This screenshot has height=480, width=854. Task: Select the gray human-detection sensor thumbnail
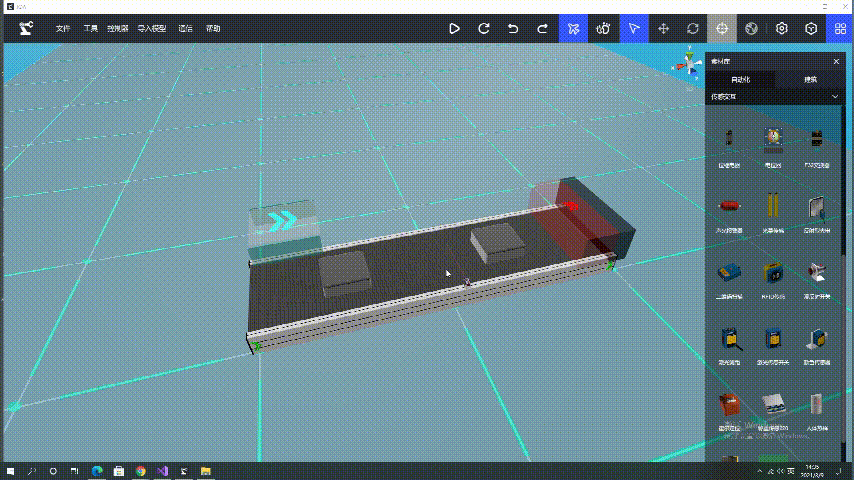tap(815, 404)
